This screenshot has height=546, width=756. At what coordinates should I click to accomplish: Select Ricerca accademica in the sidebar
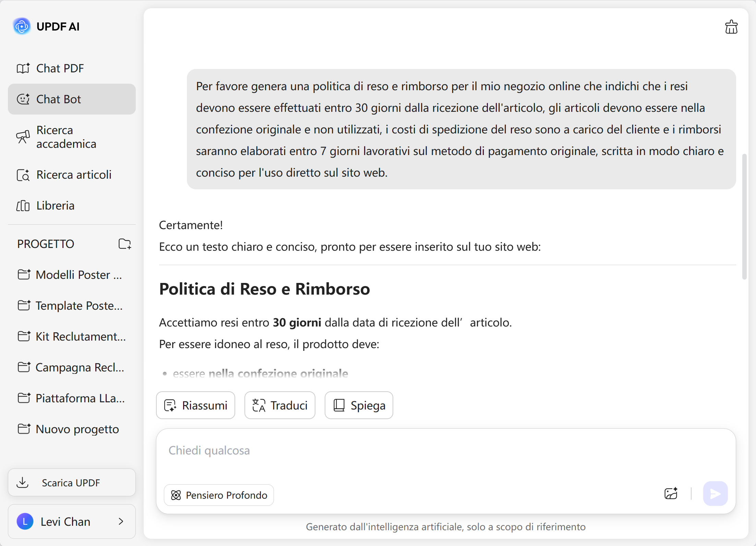(66, 137)
